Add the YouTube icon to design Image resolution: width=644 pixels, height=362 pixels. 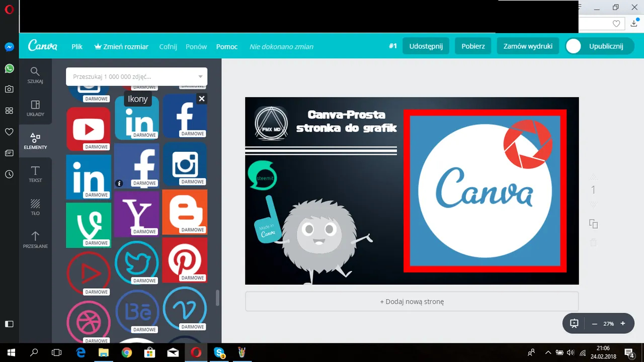pyautogui.click(x=89, y=129)
